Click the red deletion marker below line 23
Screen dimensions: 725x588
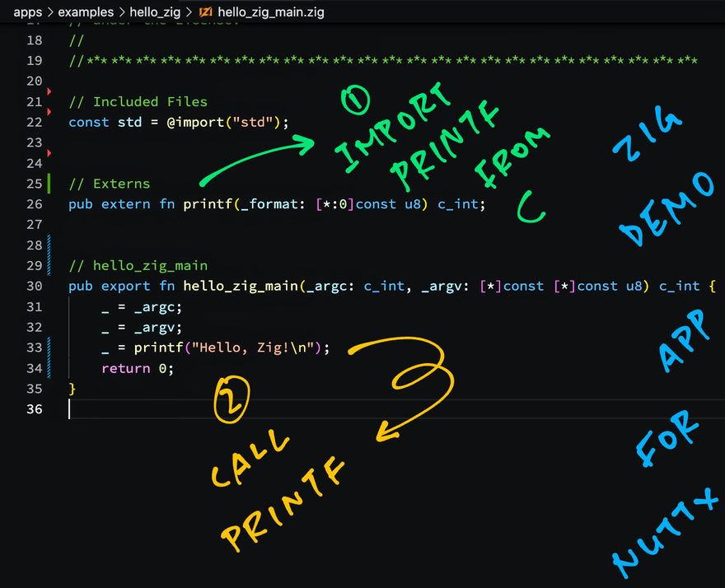49,152
